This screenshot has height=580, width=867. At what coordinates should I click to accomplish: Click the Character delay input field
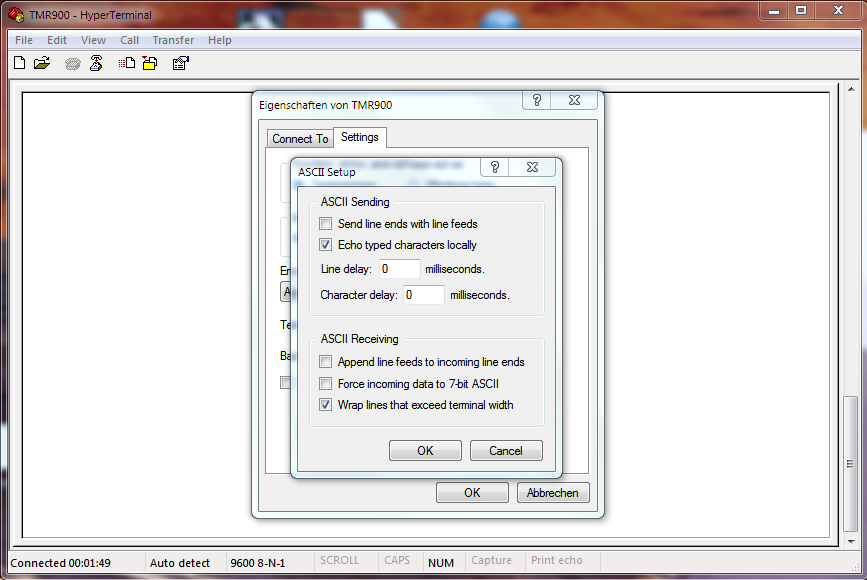pos(424,295)
